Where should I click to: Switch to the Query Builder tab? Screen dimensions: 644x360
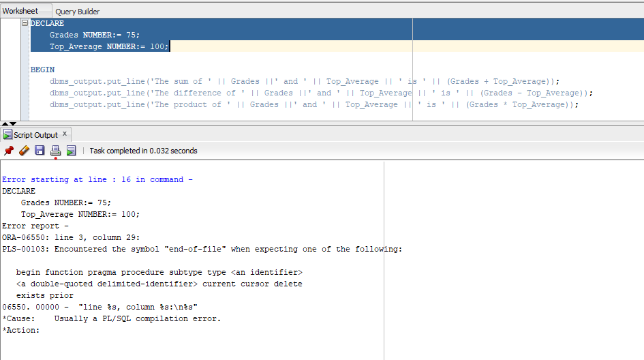[77, 12]
